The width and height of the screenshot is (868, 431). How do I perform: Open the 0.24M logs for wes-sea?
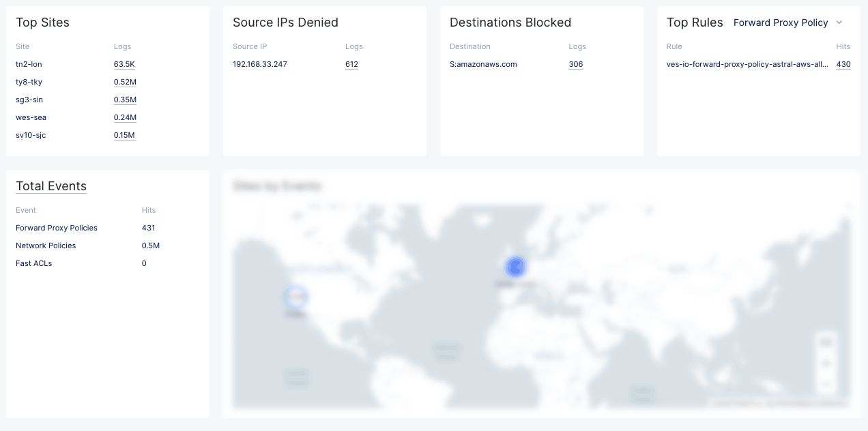125,117
